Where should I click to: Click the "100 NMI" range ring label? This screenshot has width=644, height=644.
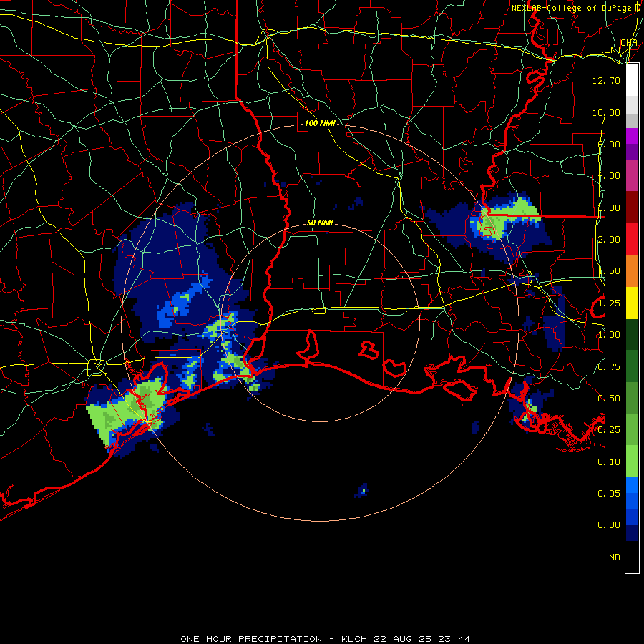320,123
